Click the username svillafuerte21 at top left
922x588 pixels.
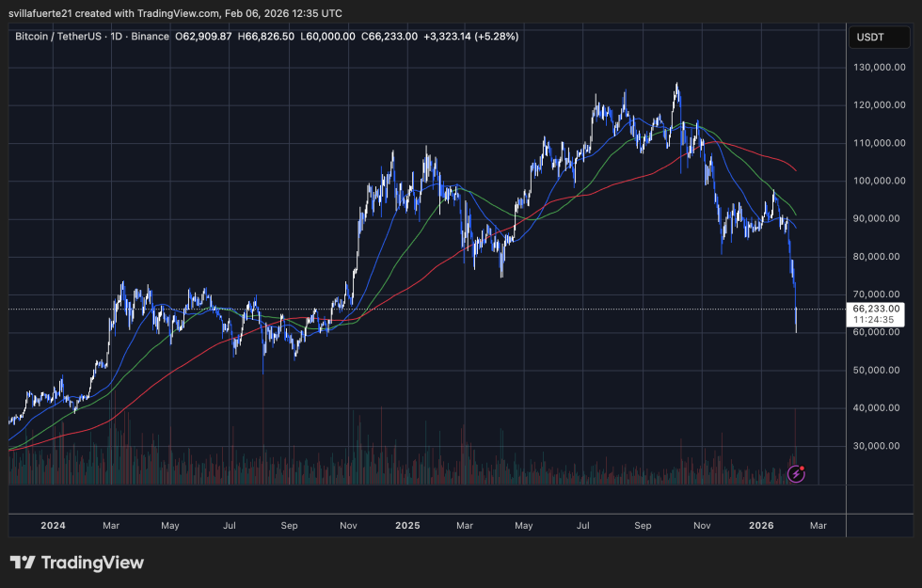[x=38, y=13]
